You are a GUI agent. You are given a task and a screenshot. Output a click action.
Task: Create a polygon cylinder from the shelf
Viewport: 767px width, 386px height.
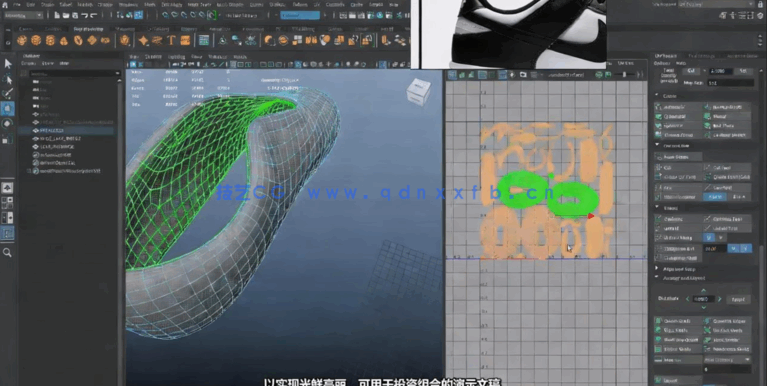50,41
